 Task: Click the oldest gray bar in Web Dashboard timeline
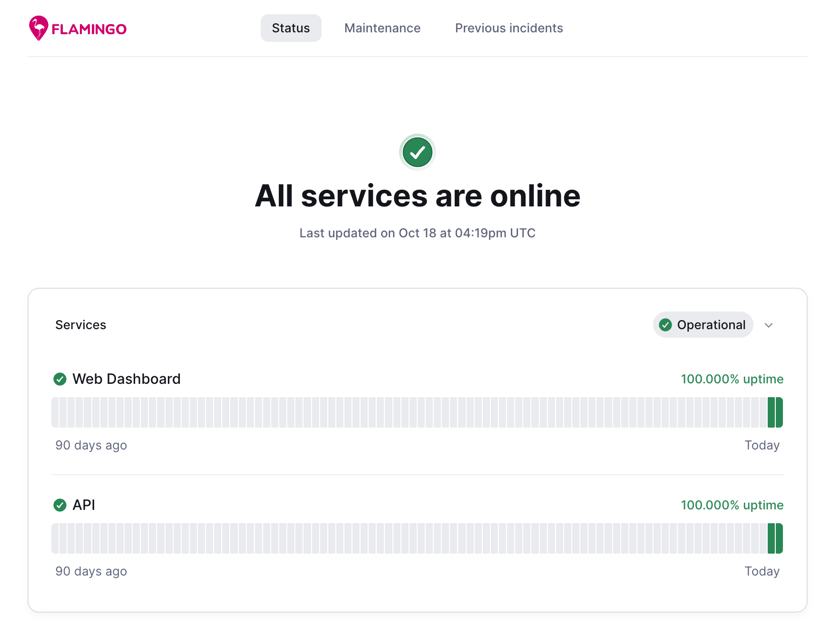tap(55, 412)
